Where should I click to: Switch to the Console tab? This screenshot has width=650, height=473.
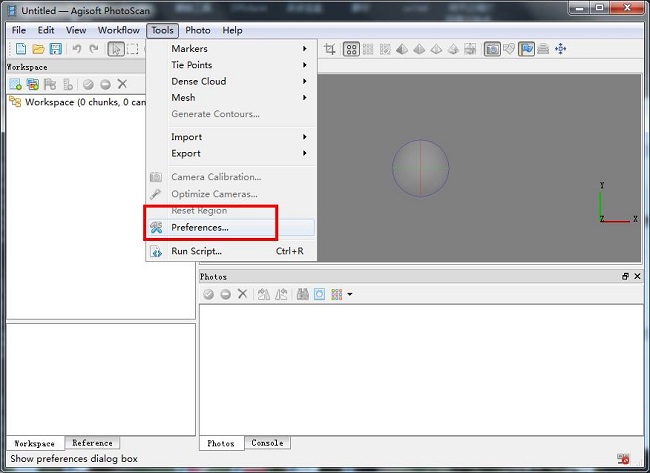point(267,443)
